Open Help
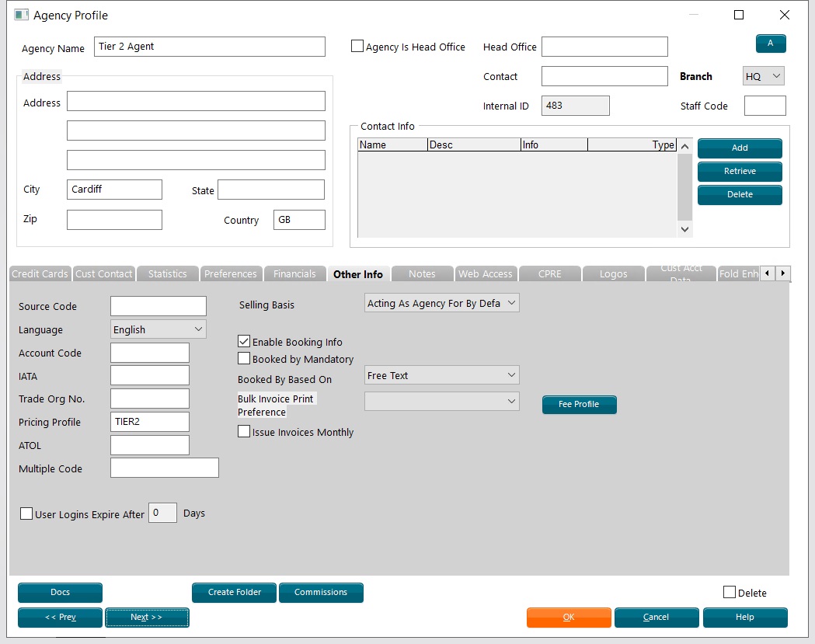Viewport: 815px width, 644px height. pos(745,618)
